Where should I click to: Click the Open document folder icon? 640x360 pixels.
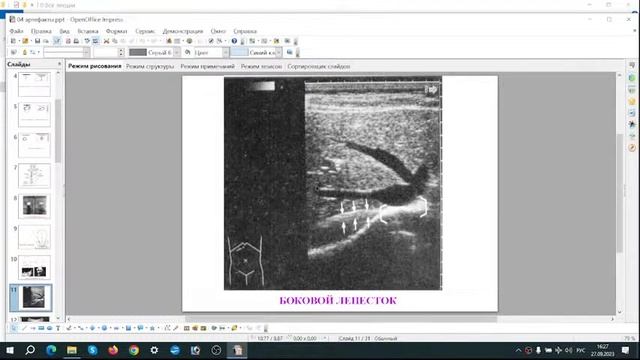tap(25, 41)
